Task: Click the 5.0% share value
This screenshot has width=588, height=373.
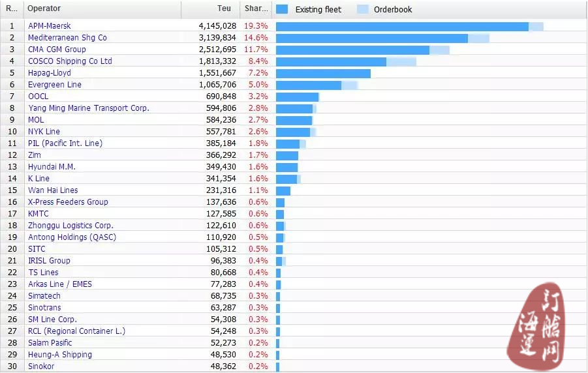Action: tap(258, 85)
